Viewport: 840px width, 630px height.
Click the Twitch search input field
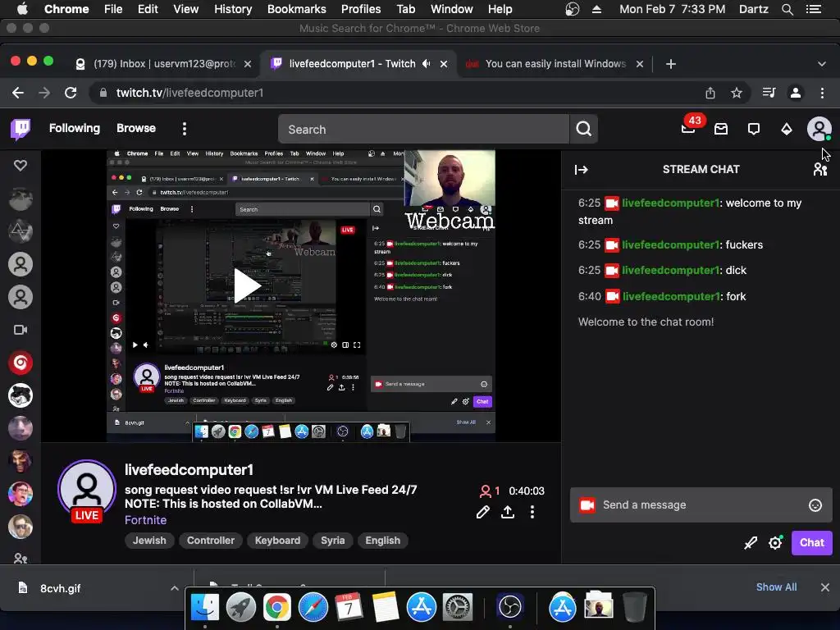click(423, 129)
